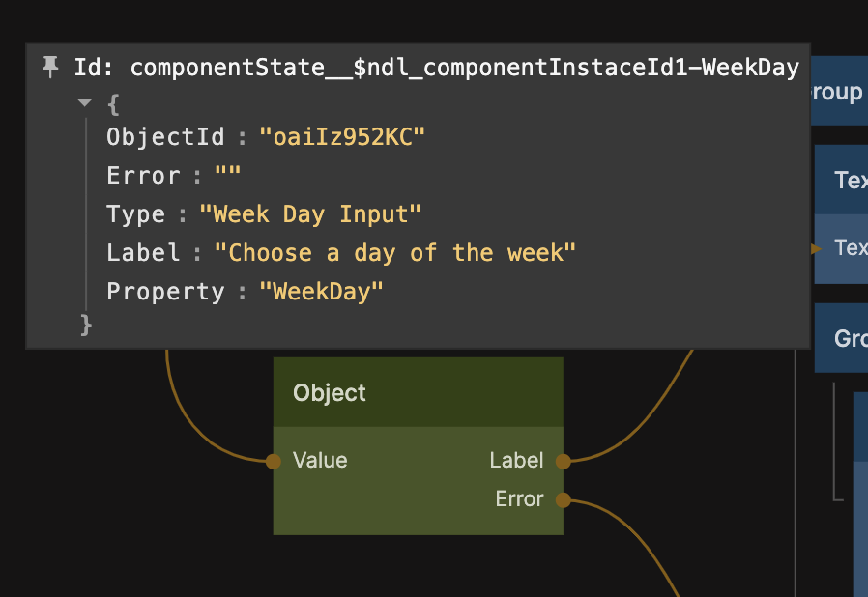Click the Error label on Object node
Image resolution: width=868 pixels, height=597 pixels.
519,499
